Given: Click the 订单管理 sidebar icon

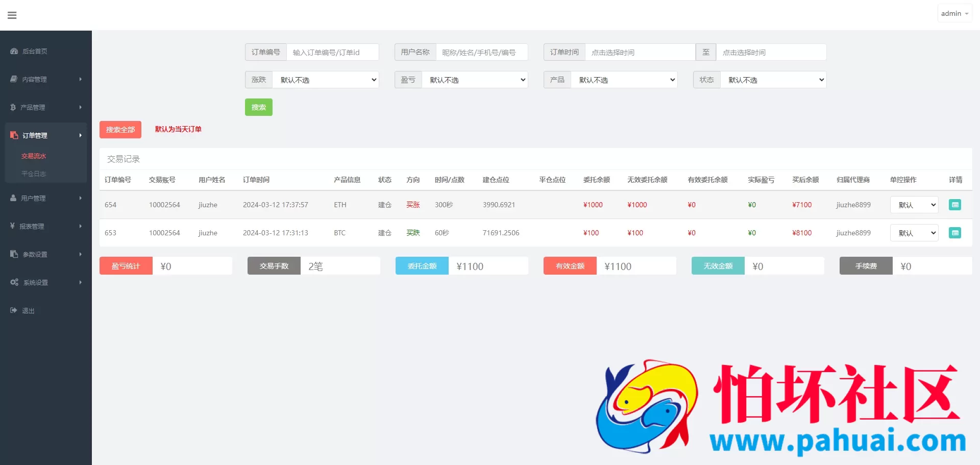Looking at the screenshot, I should [x=13, y=135].
